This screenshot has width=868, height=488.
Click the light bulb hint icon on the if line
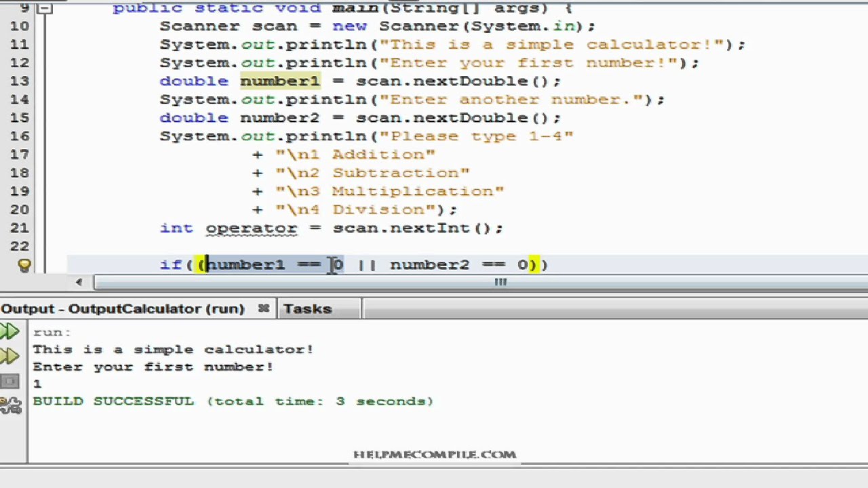[x=24, y=266]
